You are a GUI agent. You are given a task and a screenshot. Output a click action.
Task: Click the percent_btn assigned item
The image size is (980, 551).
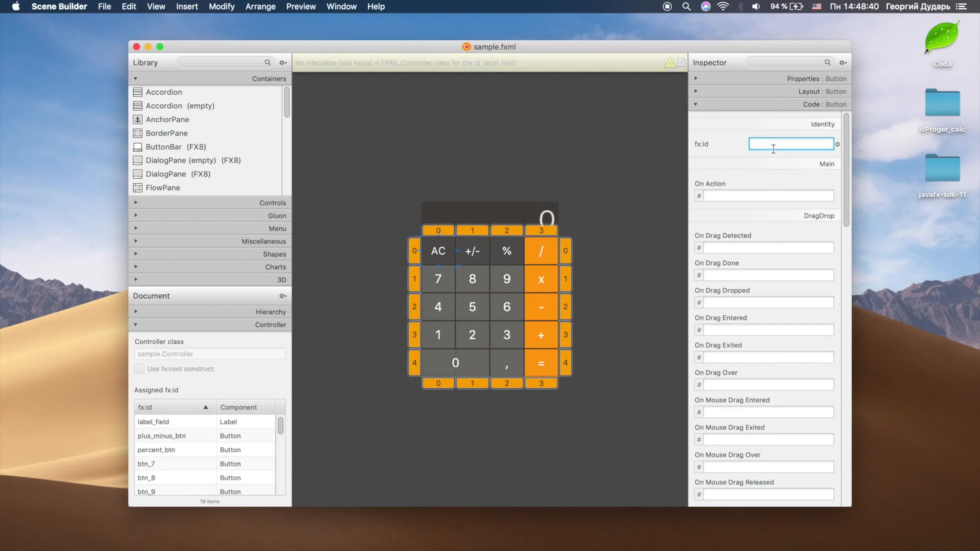point(156,449)
